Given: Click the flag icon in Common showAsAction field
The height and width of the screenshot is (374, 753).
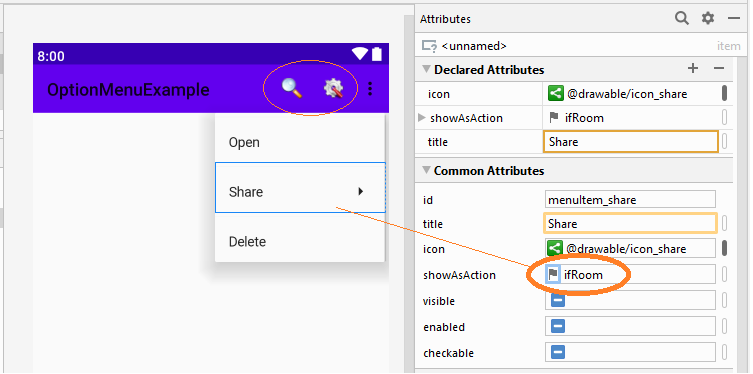Looking at the screenshot, I should (x=553, y=275).
